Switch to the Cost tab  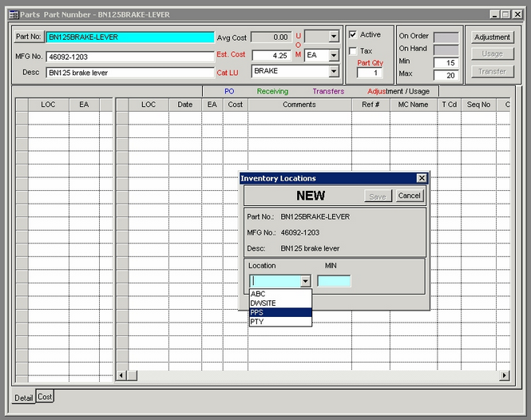[x=45, y=397]
